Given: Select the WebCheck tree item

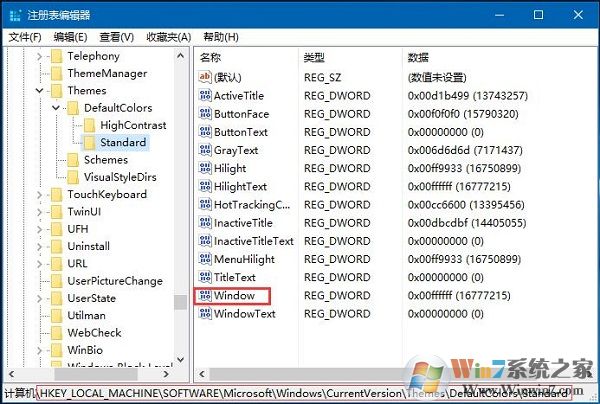Looking at the screenshot, I should pyautogui.click(x=95, y=332).
